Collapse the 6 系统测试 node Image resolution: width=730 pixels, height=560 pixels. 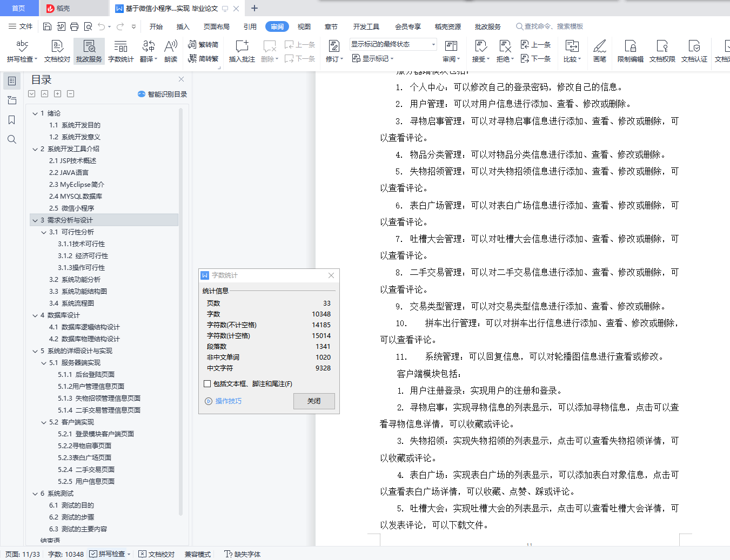[35, 494]
